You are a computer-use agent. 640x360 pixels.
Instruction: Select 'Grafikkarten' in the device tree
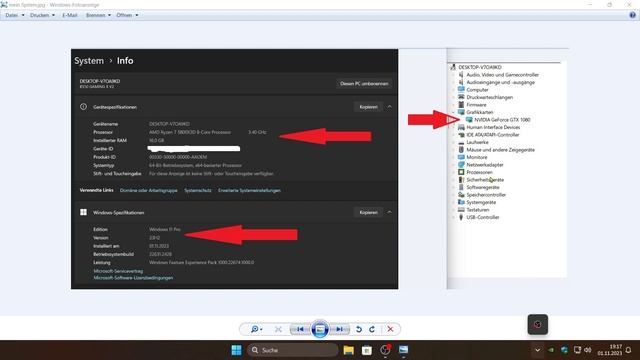(x=480, y=112)
